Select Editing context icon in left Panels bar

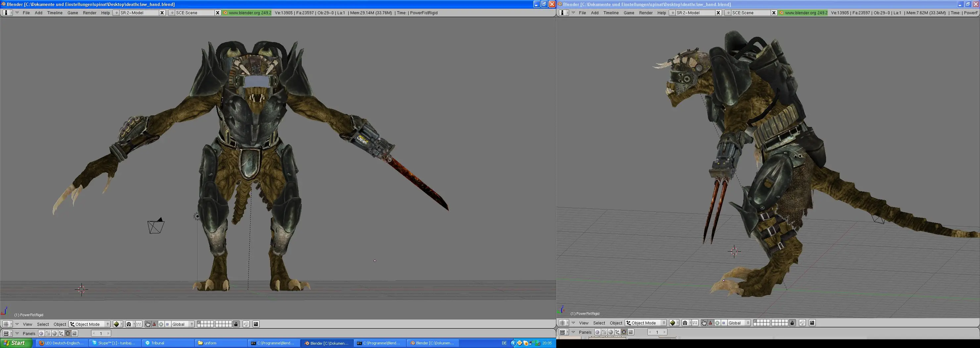point(68,333)
